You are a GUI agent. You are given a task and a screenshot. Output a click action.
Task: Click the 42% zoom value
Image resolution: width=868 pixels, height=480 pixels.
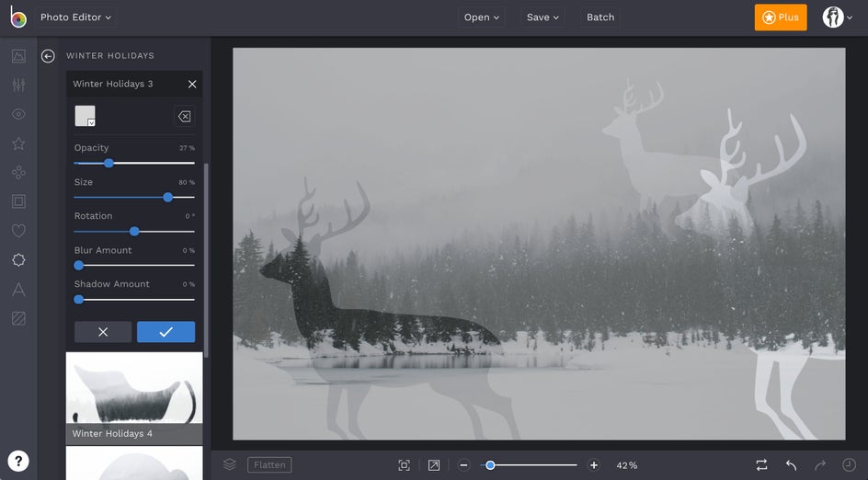[x=627, y=465]
